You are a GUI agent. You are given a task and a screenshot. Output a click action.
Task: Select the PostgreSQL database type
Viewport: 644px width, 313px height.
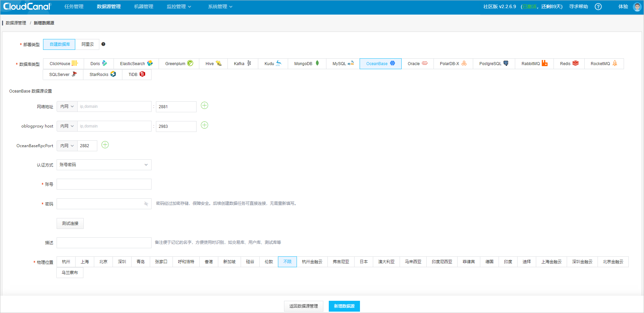[x=494, y=64]
